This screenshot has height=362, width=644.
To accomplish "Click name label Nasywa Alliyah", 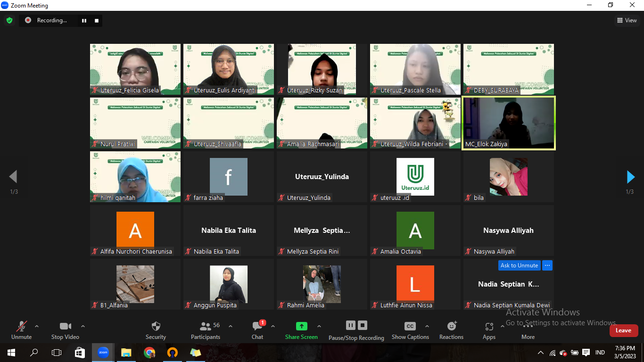I will pos(494,251).
